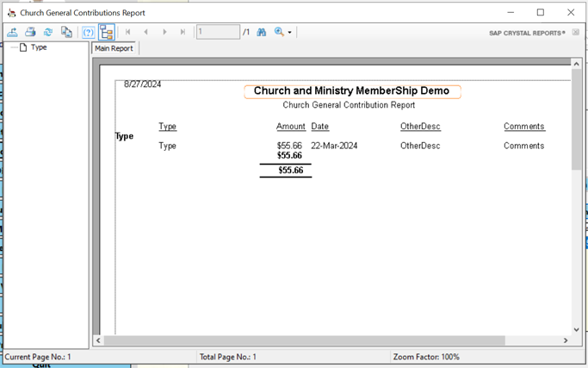Click the OtherDesc value in data row

click(420, 146)
